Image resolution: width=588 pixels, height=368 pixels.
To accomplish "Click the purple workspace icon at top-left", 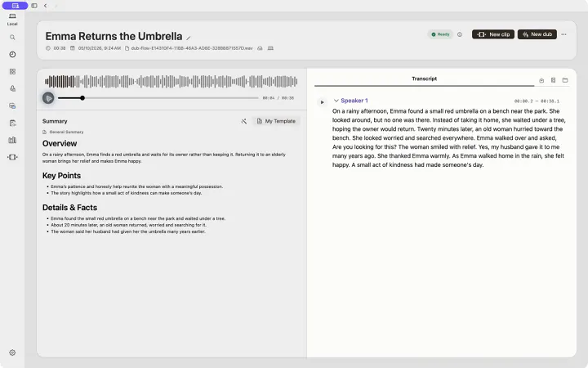I will (x=15, y=6).
